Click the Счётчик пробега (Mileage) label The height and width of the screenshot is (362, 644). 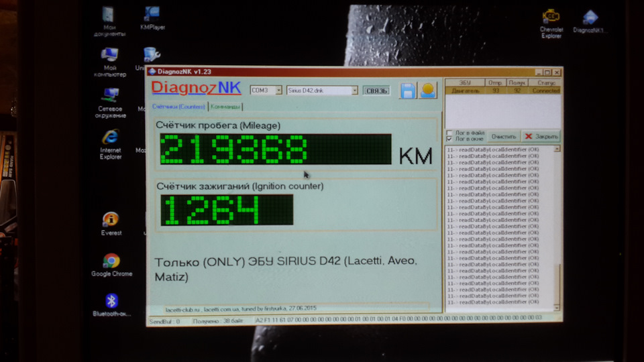point(217,125)
